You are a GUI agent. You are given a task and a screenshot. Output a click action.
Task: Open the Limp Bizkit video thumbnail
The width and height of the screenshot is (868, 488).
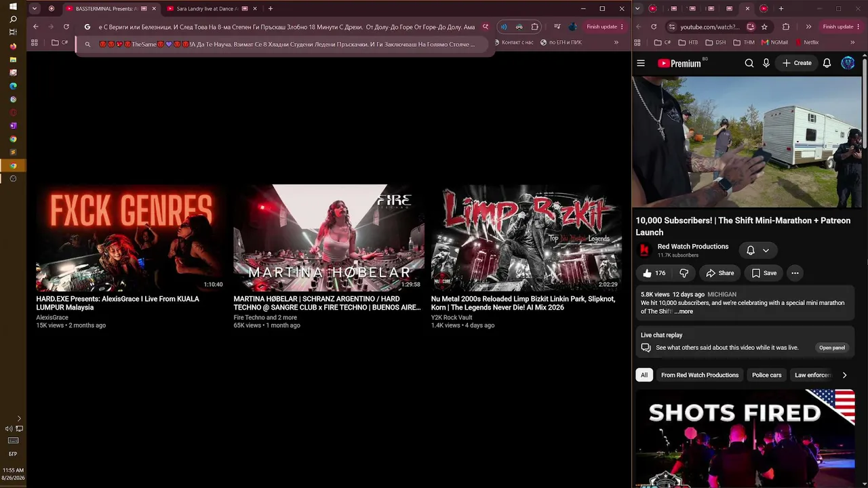click(x=526, y=238)
